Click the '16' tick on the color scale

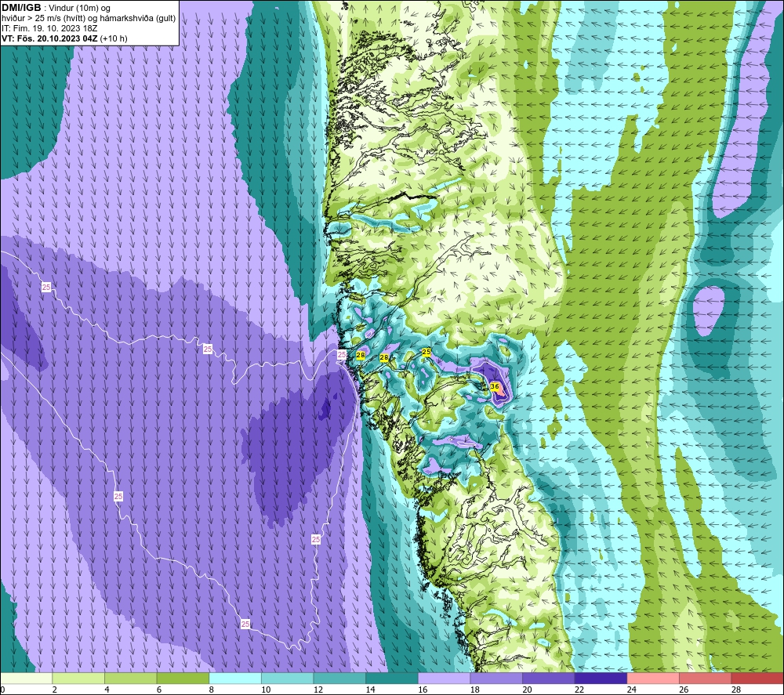[423, 690]
